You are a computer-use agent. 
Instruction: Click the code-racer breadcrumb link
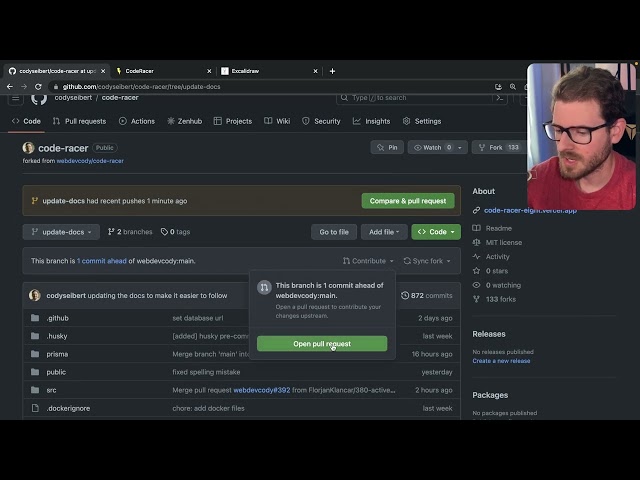120,98
